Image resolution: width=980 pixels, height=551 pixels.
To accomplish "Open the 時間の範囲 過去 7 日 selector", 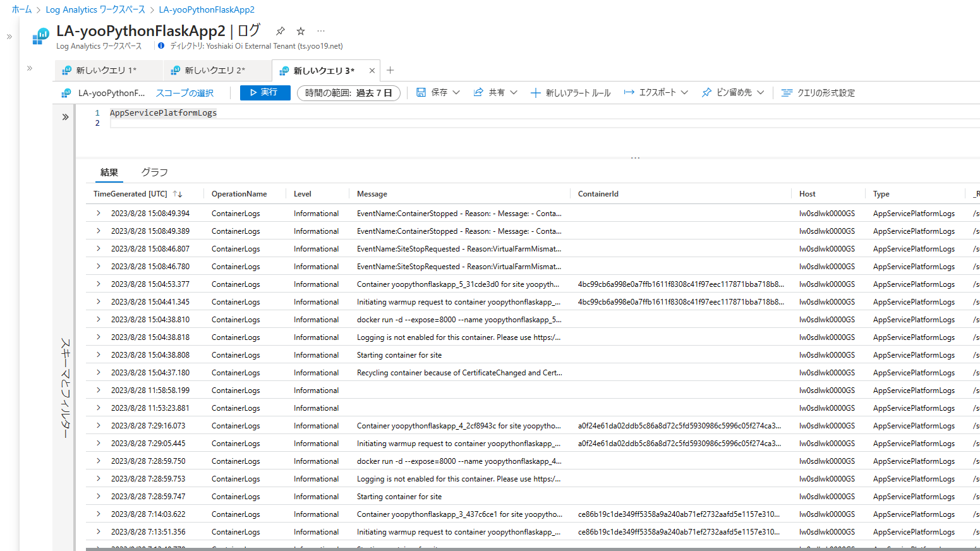I will [349, 92].
